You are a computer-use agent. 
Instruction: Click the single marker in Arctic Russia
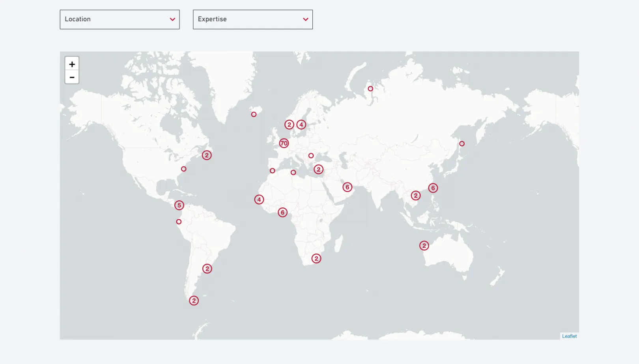pos(370,89)
